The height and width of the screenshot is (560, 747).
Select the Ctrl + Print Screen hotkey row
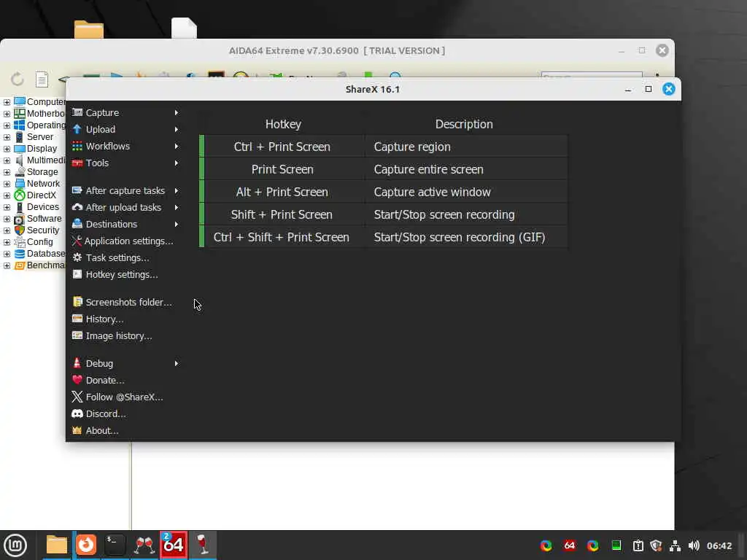384,147
